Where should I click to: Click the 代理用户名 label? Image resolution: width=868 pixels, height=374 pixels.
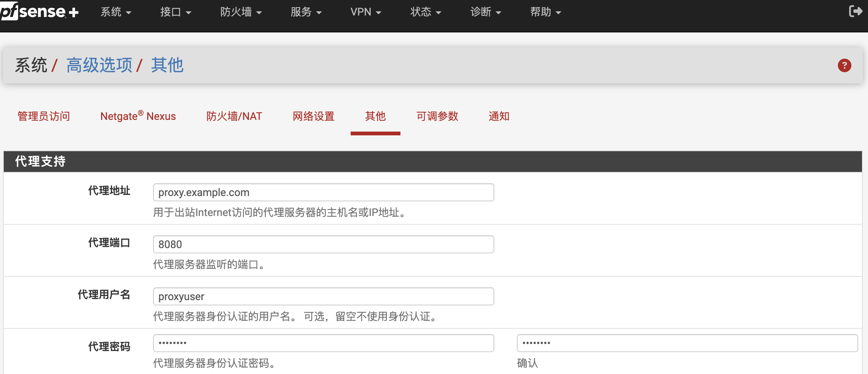coord(104,295)
